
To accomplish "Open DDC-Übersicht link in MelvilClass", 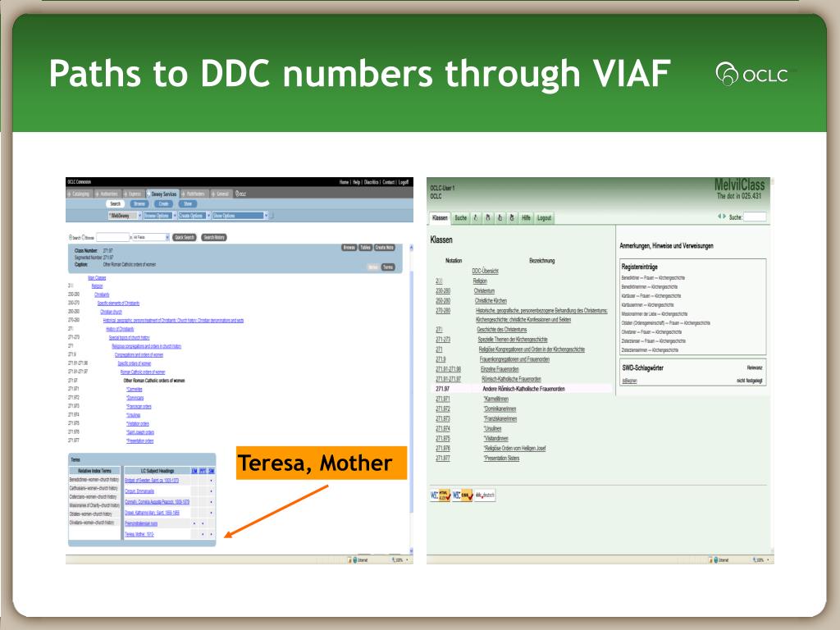I will pyautogui.click(x=485, y=271).
